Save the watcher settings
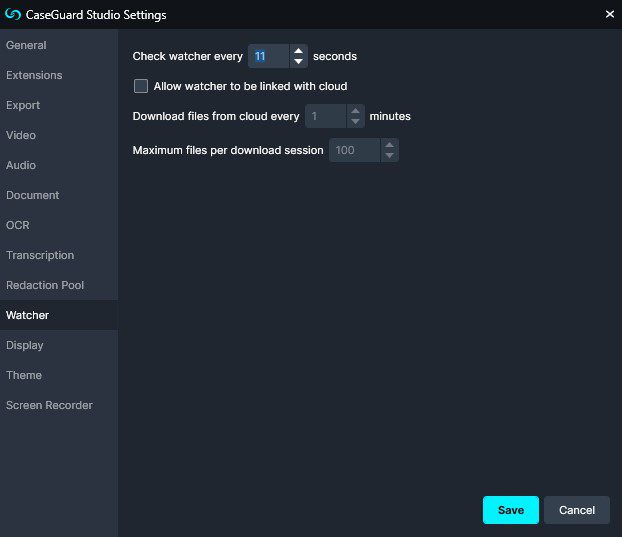 (x=511, y=510)
